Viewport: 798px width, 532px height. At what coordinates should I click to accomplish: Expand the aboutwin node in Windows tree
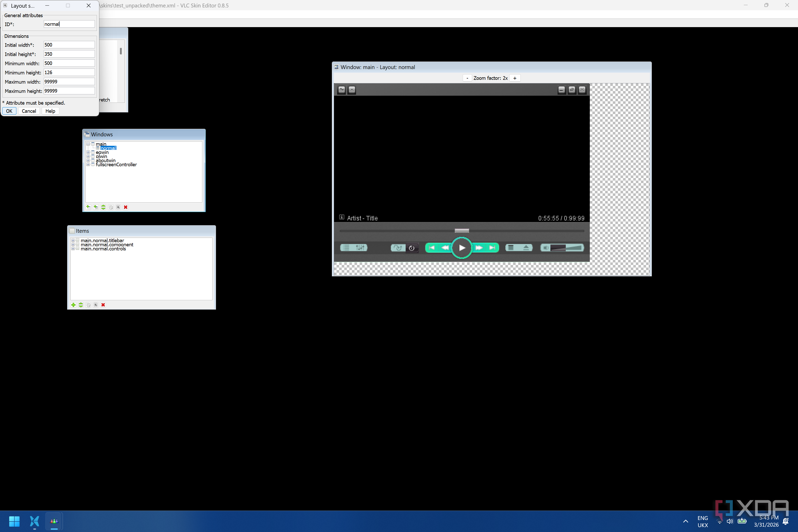tap(88, 160)
